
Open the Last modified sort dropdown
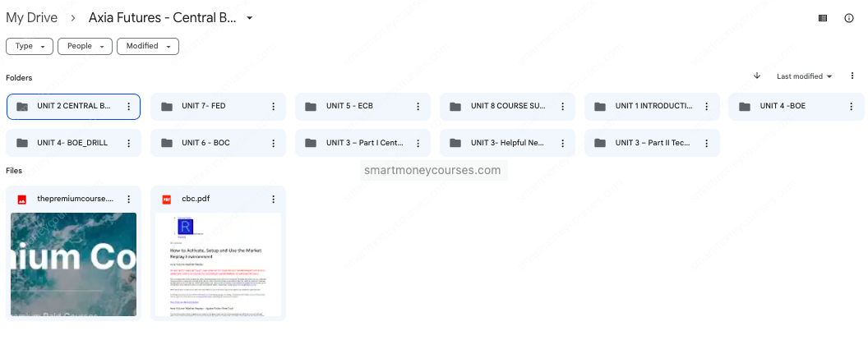tap(804, 76)
